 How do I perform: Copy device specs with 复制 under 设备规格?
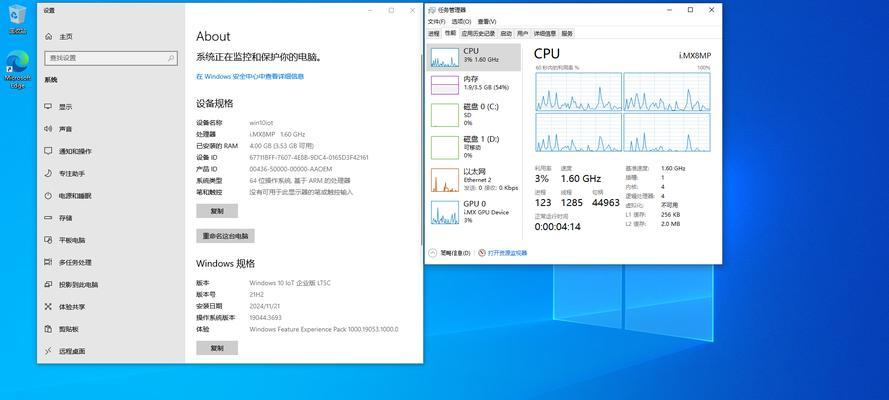point(217,211)
